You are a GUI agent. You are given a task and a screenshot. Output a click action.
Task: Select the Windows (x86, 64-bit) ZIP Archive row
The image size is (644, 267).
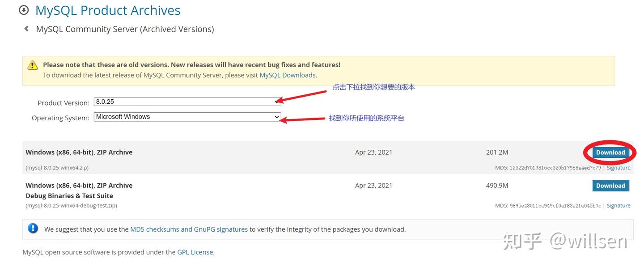coord(79,152)
